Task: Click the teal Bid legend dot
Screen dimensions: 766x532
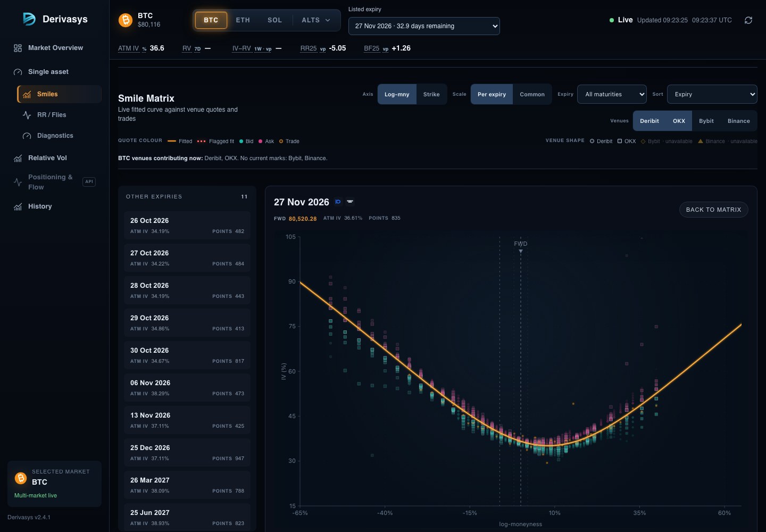Action: click(x=242, y=142)
